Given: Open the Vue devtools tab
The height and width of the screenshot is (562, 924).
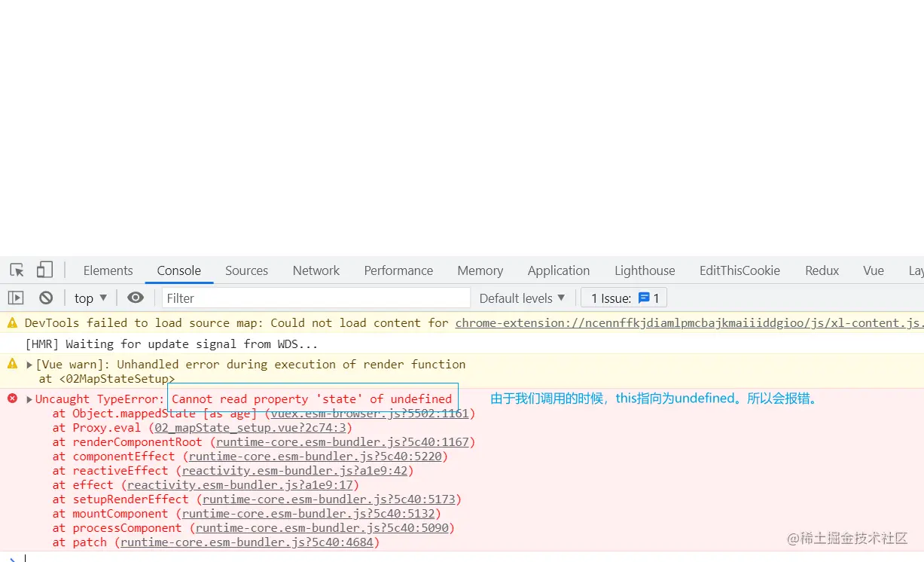Looking at the screenshot, I should pos(874,270).
